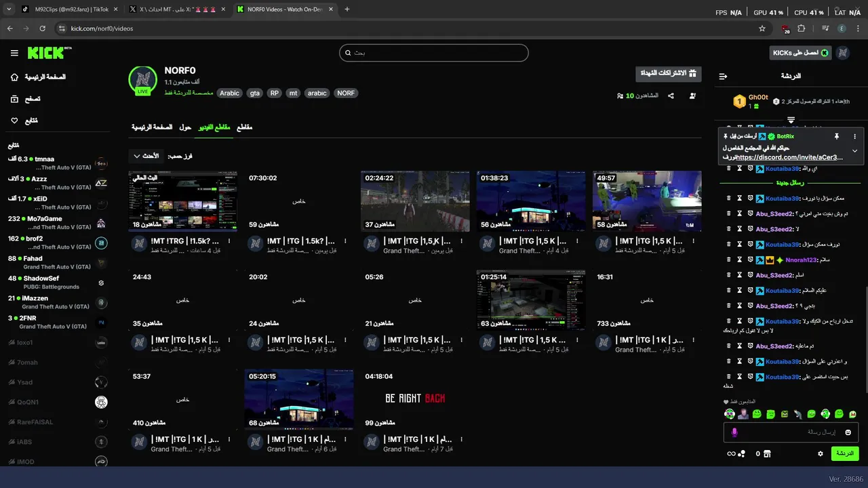Open the emoji picker in chat input

tap(848, 432)
